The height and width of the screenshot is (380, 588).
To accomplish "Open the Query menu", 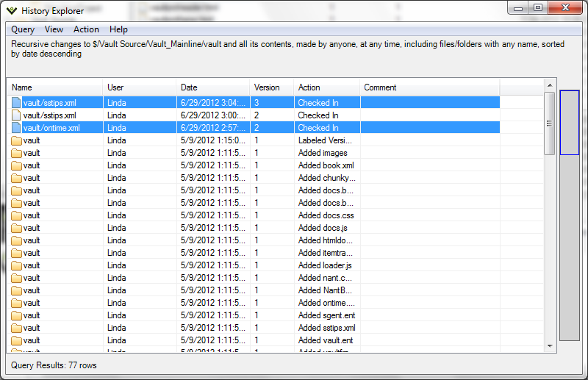I will point(23,29).
